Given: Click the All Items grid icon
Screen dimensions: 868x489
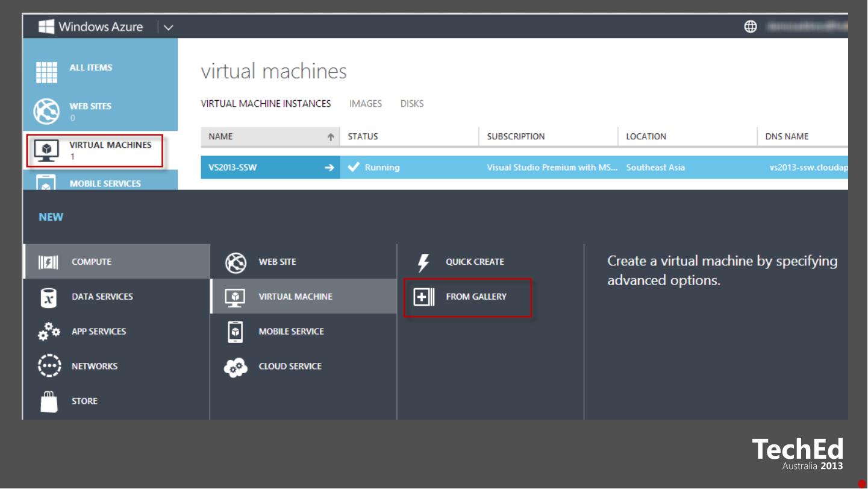Looking at the screenshot, I should (47, 72).
